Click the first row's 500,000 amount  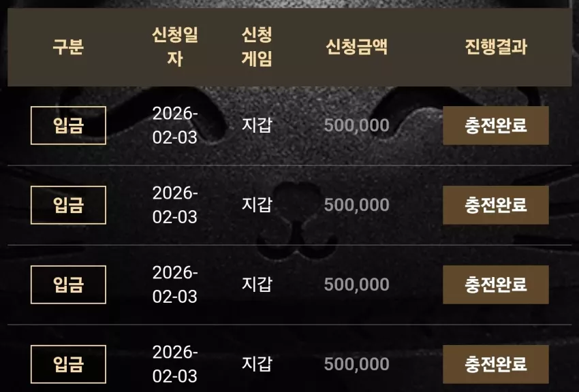pos(357,125)
